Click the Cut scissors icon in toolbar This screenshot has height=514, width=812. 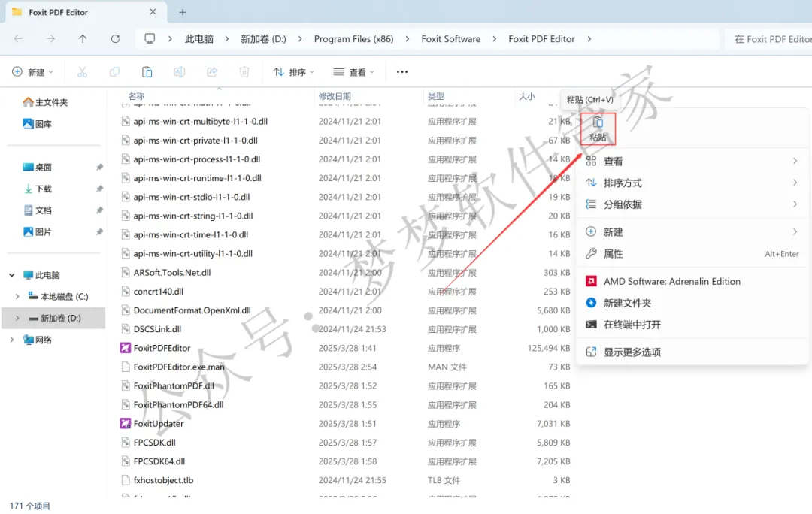82,72
